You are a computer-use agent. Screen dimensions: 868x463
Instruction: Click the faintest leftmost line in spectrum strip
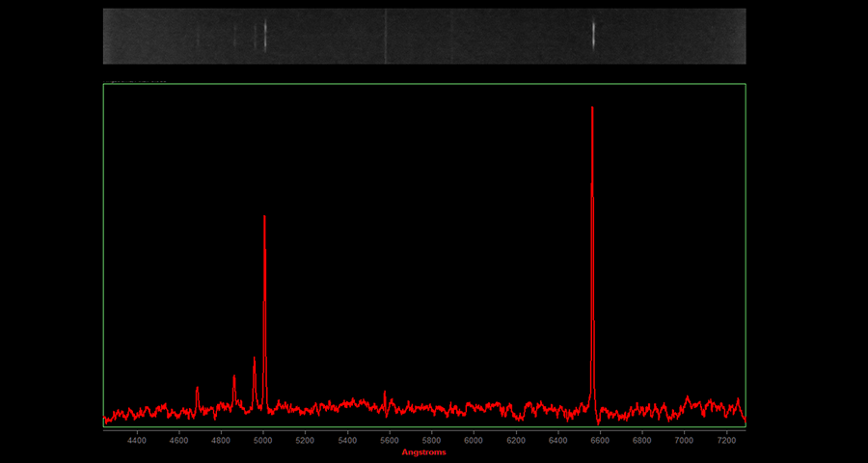coord(198,36)
